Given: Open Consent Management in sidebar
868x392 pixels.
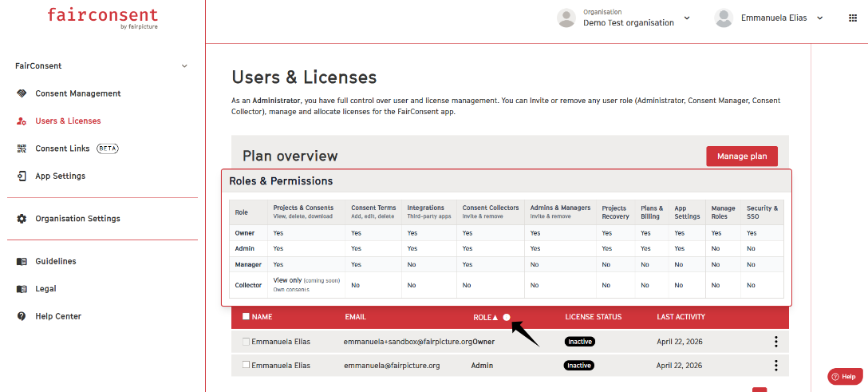Looking at the screenshot, I should click(78, 93).
